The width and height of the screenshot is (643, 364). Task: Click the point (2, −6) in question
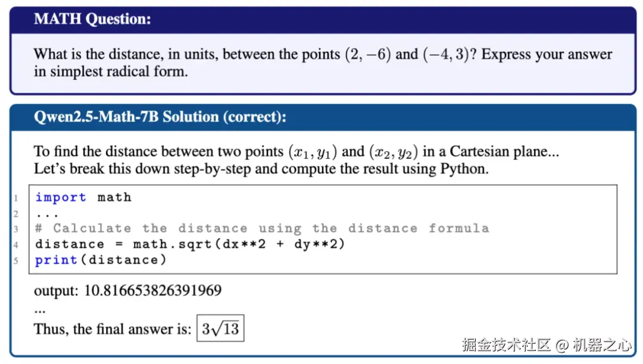click(x=368, y=55)
